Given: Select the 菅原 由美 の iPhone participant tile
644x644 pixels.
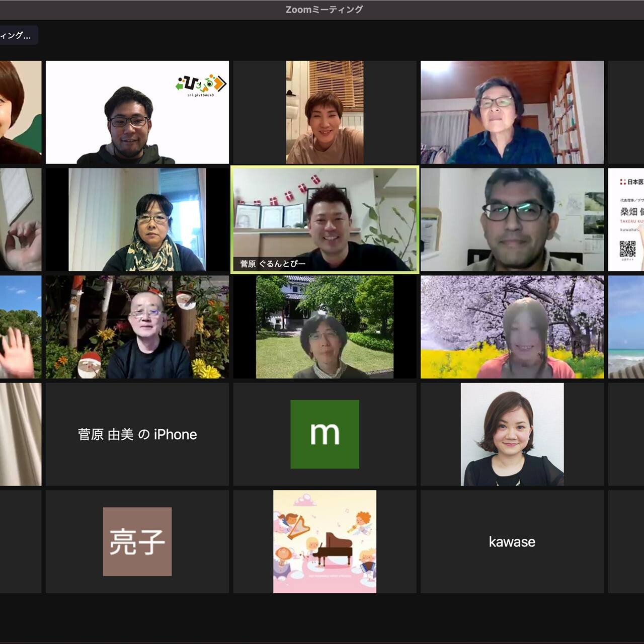Looking at the screenshot, I should click(x=137, y=434).
